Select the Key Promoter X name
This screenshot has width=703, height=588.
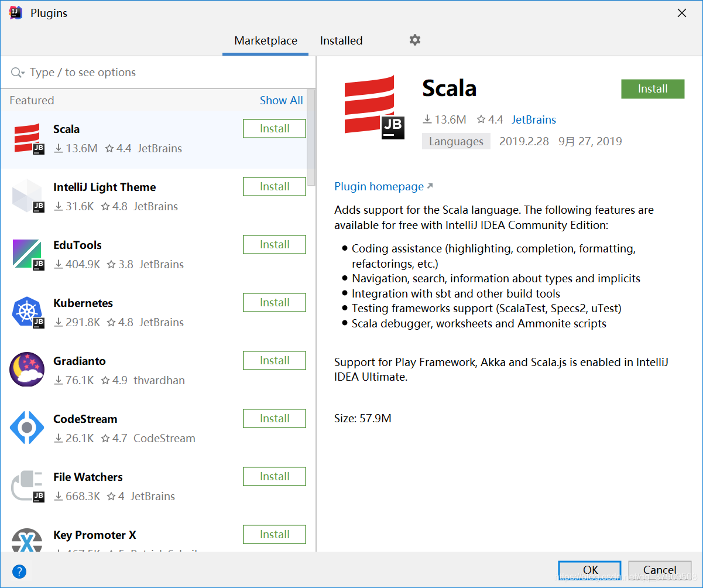(x=95, y=535)
